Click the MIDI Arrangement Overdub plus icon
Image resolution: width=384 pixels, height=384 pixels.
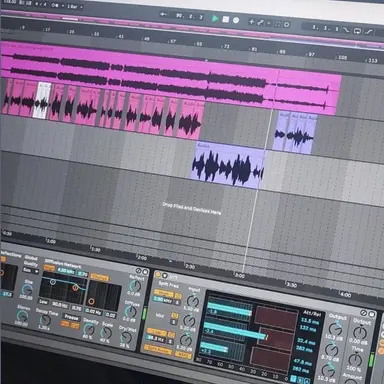point(252,22)
